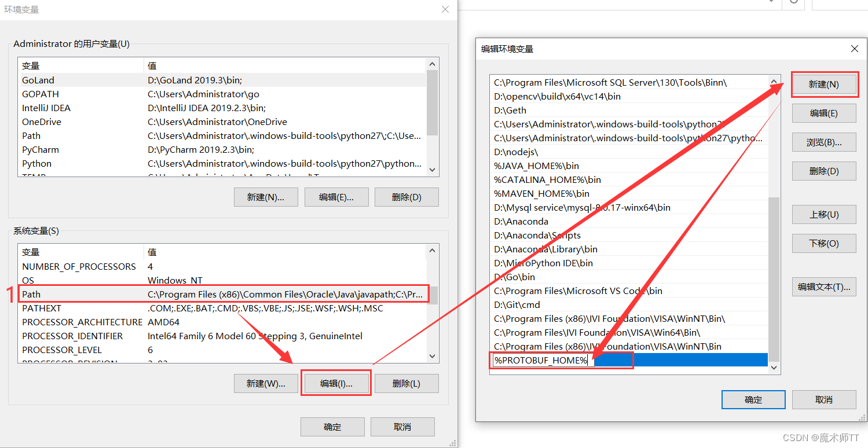Click 上移(U) move up button

pos(824,215)
